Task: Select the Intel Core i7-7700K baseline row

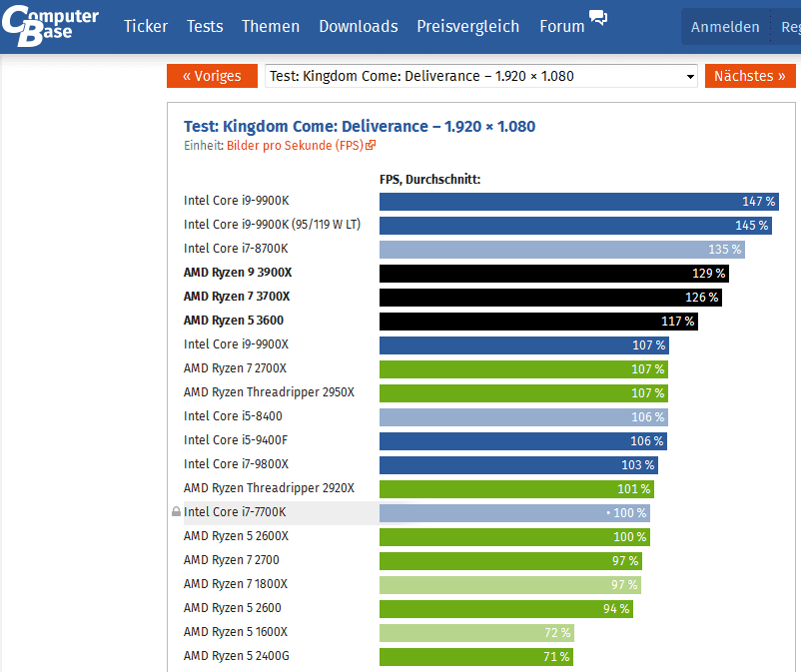Action: point(416,512)
